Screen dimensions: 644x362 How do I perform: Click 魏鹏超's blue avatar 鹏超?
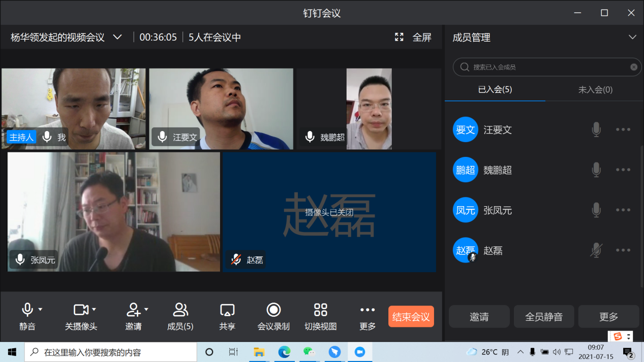[x=466, y=170]
